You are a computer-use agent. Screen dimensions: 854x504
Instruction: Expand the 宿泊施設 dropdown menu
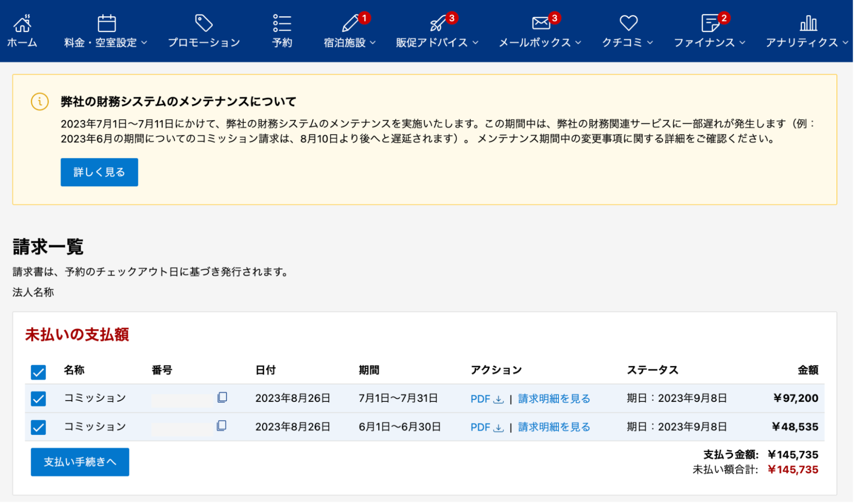click(x=349, y=42)
